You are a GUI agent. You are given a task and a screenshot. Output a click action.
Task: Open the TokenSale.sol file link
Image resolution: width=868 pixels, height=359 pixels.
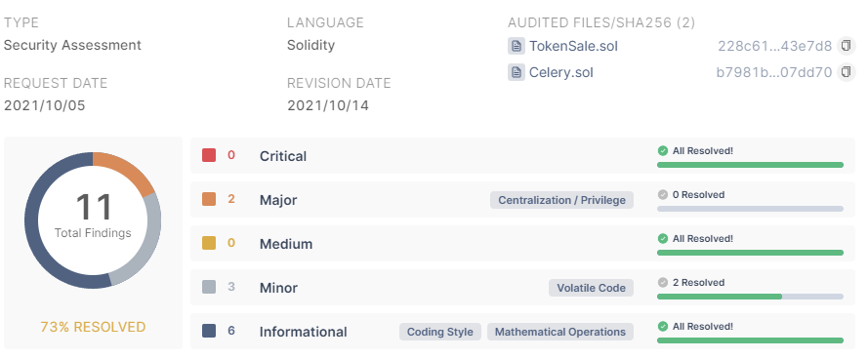click(x=573, y=46)
